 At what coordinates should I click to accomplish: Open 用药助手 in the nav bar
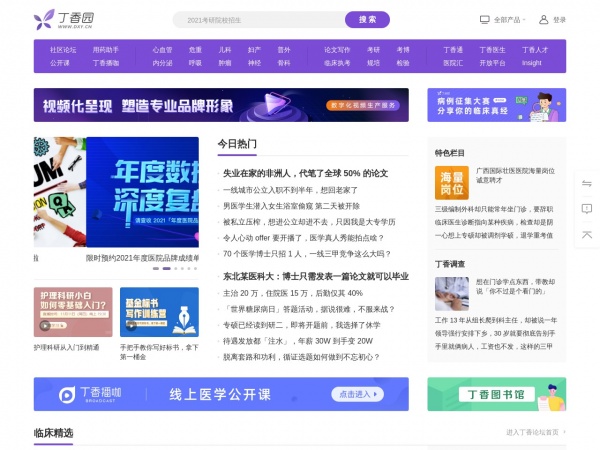(106, 50)
